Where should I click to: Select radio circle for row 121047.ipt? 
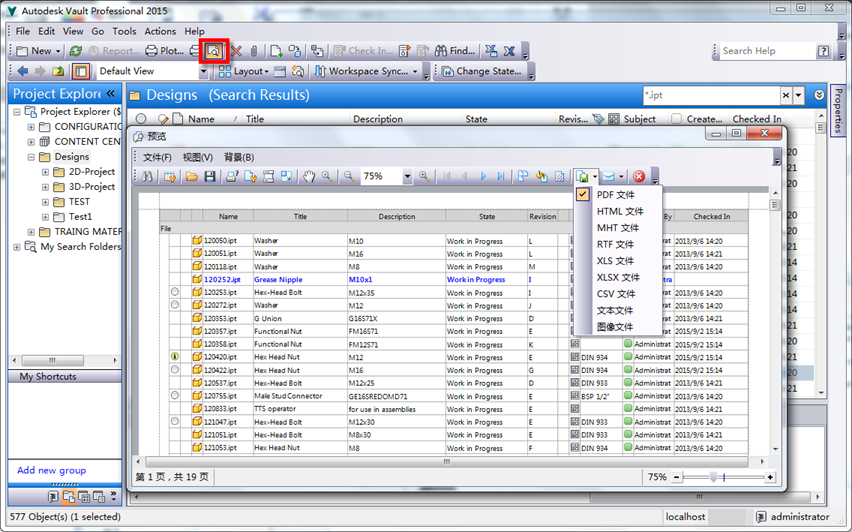tap(174, 421)
